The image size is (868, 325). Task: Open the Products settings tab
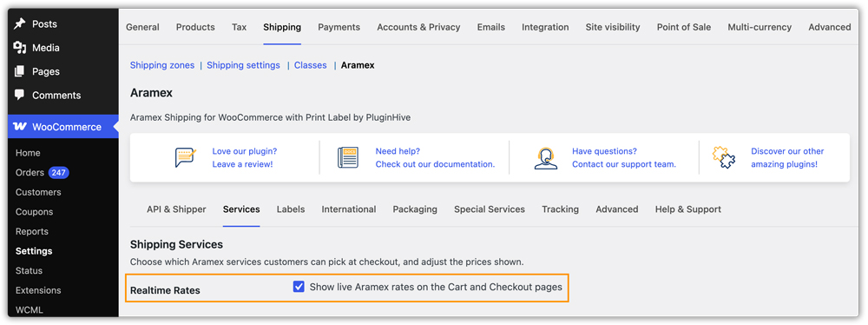195,27
